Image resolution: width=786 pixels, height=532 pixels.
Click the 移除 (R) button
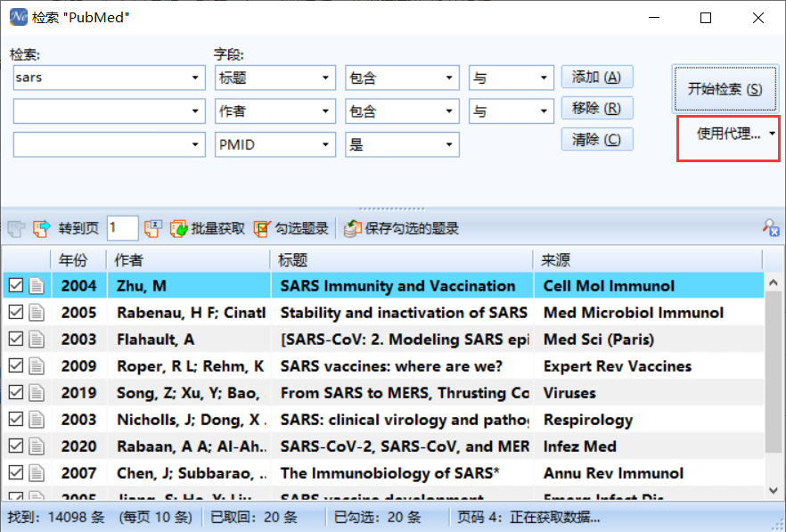point(597,109)
